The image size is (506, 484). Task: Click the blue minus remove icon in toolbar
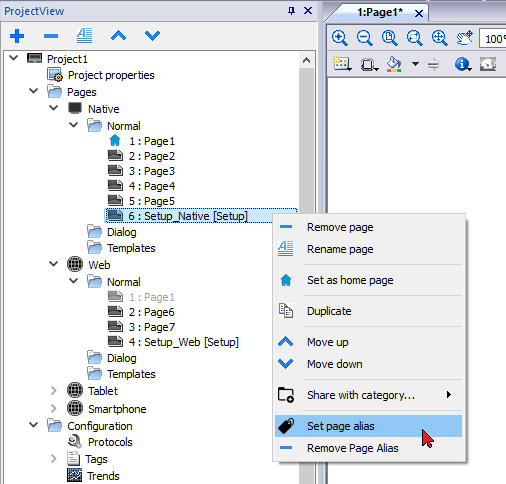point(51,36)
